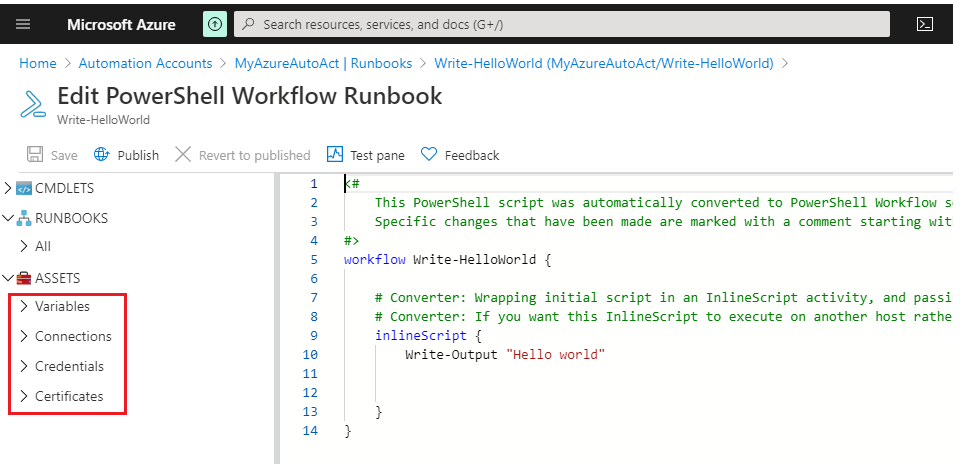Click the RUNBOOKS hierarchy icon

pyautogui.click(x=23, y=218)
